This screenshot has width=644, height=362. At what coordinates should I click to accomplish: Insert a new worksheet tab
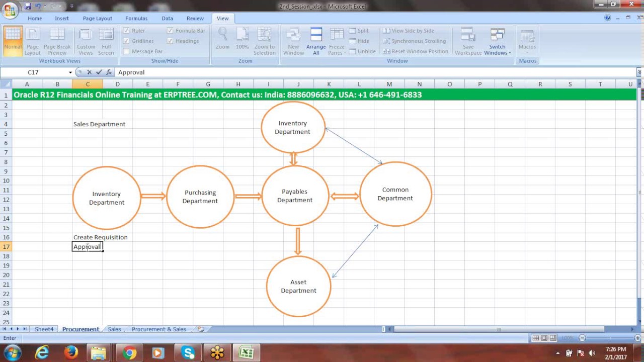click(201, 329)
